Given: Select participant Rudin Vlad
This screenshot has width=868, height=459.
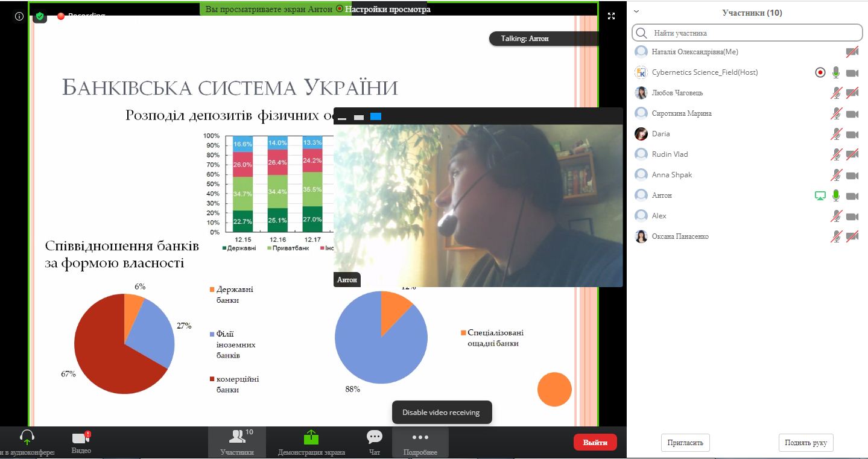Looking at the screenshot, I should 747,154.
